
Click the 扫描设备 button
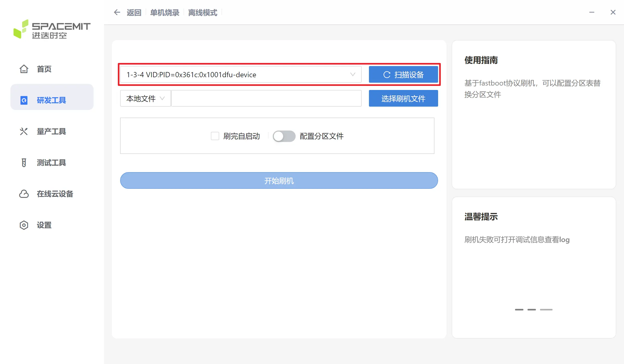tap(403, 74)
